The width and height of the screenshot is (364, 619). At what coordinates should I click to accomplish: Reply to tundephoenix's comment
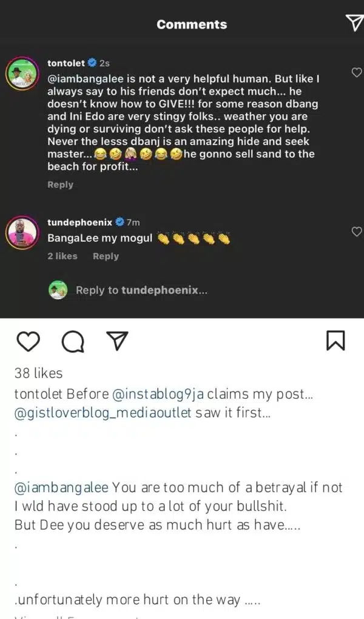(106, 256)
